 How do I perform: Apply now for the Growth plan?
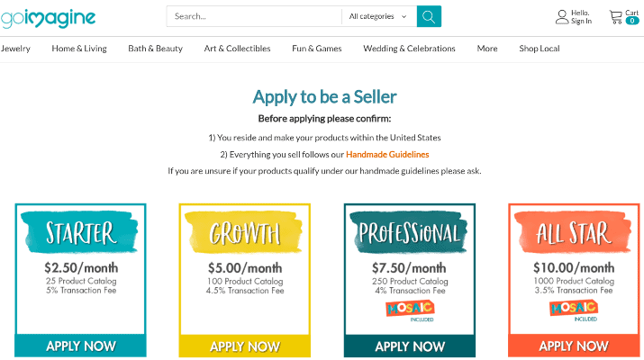point(245,346)
